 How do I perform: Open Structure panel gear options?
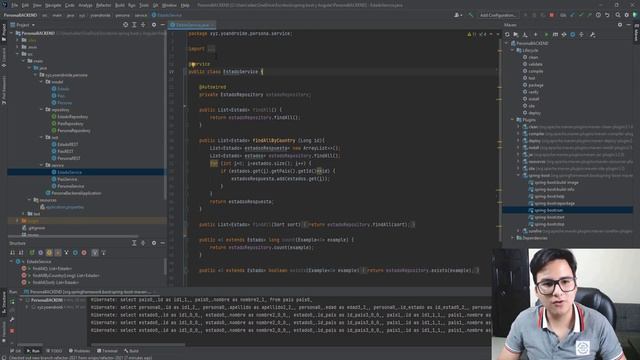coord(154,243)
